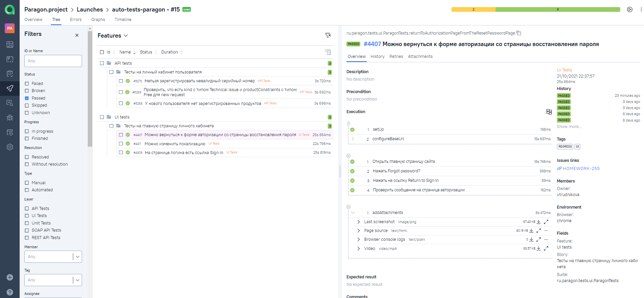Screen dimensions: 644x298
Task: Sort the tree by Duration
Action: tap(172, 52)
